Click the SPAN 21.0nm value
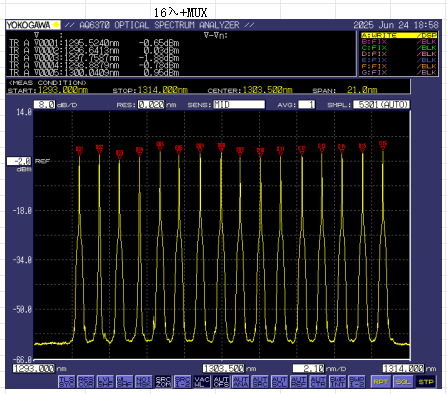 coord(362,90)
